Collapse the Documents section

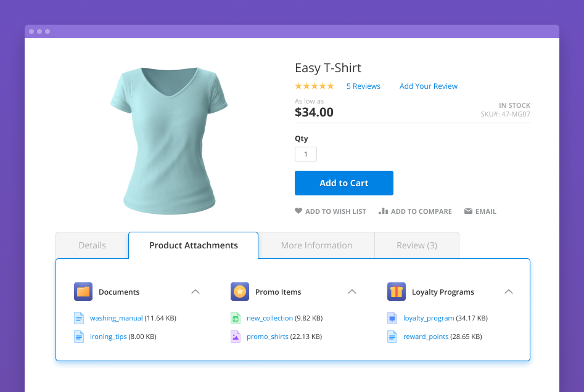195,292
